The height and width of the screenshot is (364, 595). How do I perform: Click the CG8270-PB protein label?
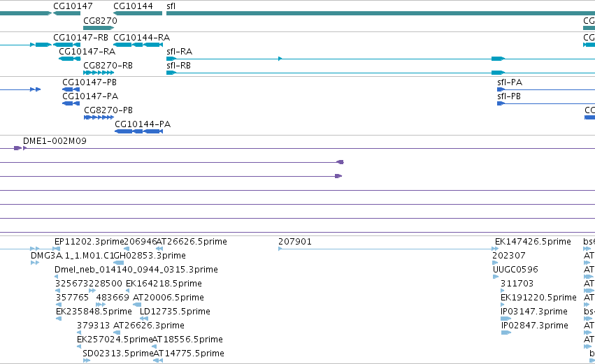[108, 110]
